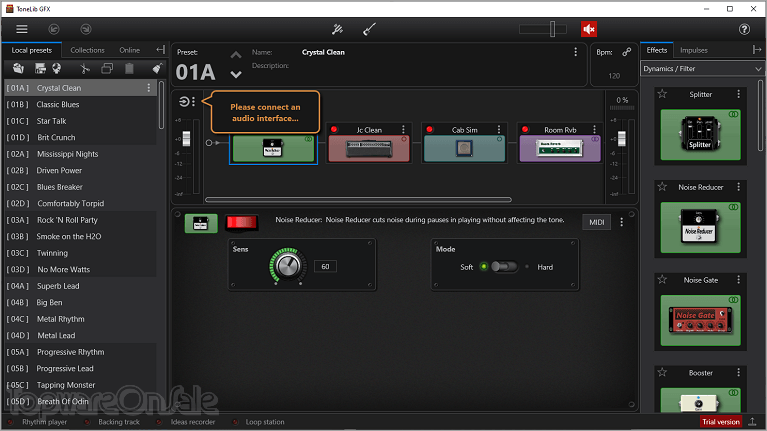767x431 pixels.
Task: Toggle the Rhythm player indicator
Action: (x=11, y=422)
